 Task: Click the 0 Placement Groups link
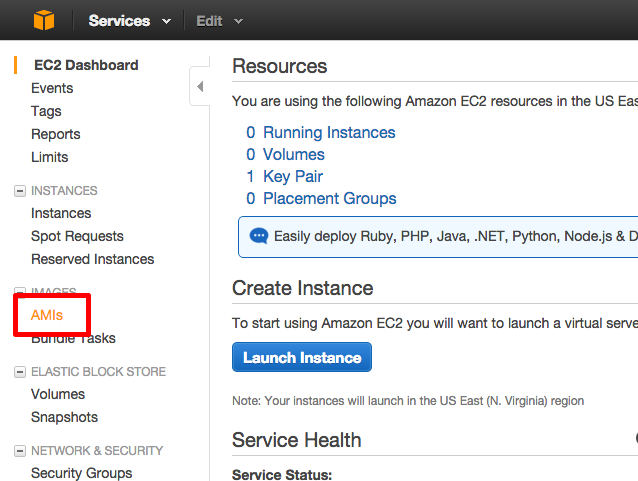pyautogui.click(x=321, y=199)
